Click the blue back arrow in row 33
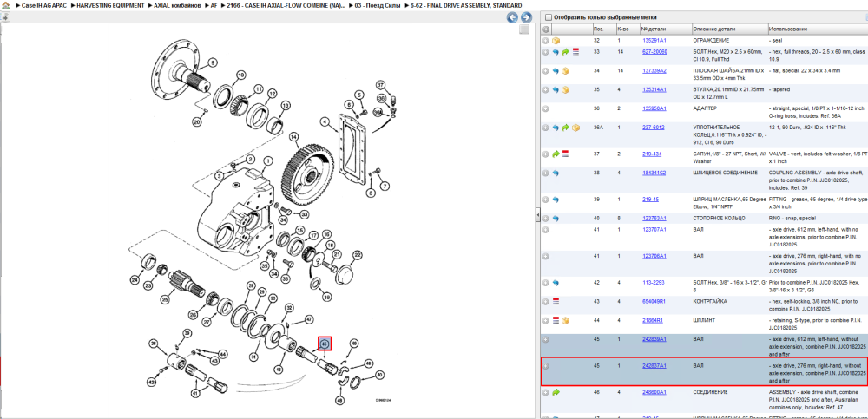This screenshot has height=419, width=868. tap(556, 51)
